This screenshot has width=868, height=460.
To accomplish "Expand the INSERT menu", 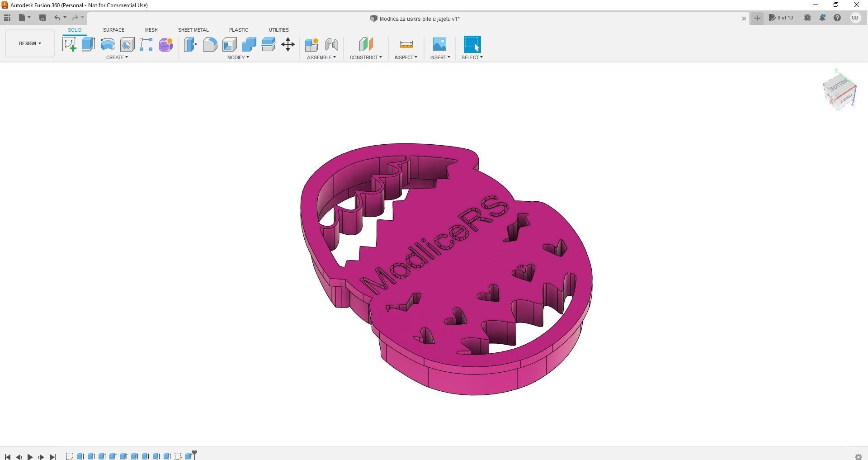I will (x=440, y=57).
